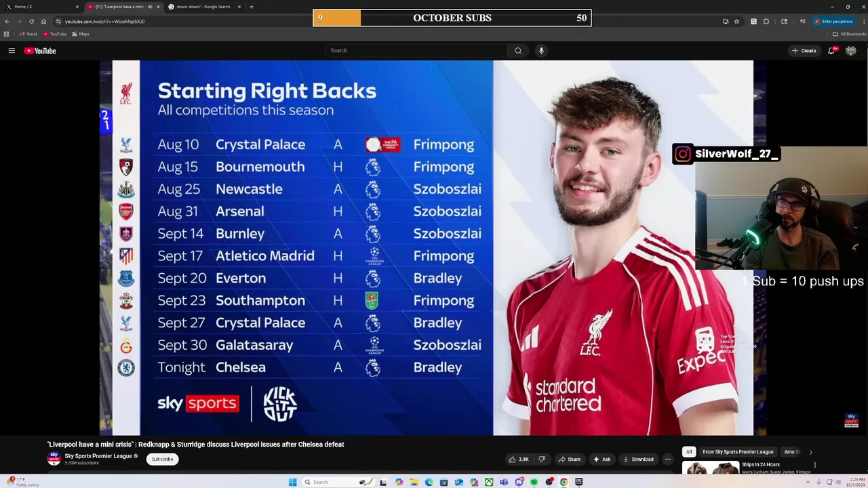Click the Sky Sports Premier League channel name
Screen dimensions: 868x488
tap(98, 456)
